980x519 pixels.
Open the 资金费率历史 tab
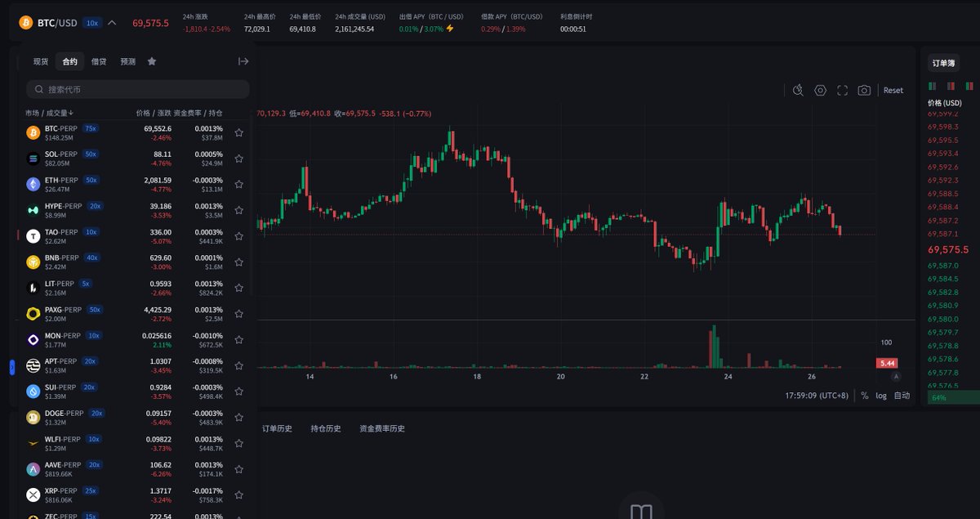[382, 428]
